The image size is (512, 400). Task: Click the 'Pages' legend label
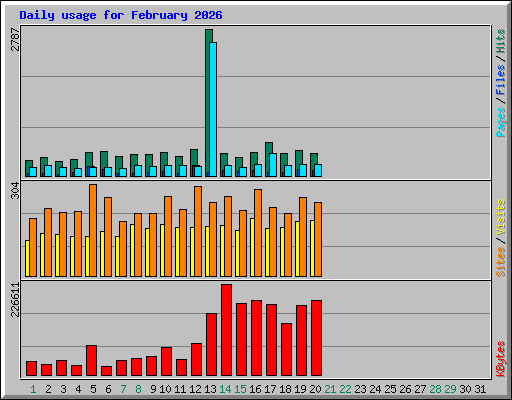501,122
